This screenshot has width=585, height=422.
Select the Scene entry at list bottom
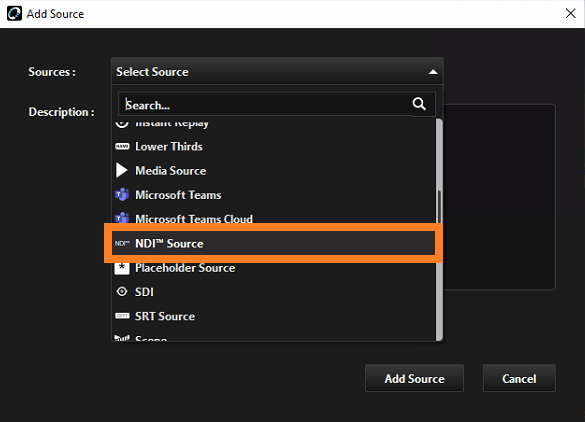[x=273, y=337]
